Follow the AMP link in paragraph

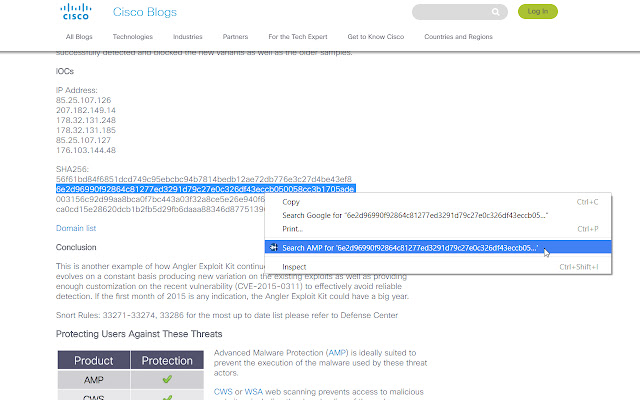[338, 353]
